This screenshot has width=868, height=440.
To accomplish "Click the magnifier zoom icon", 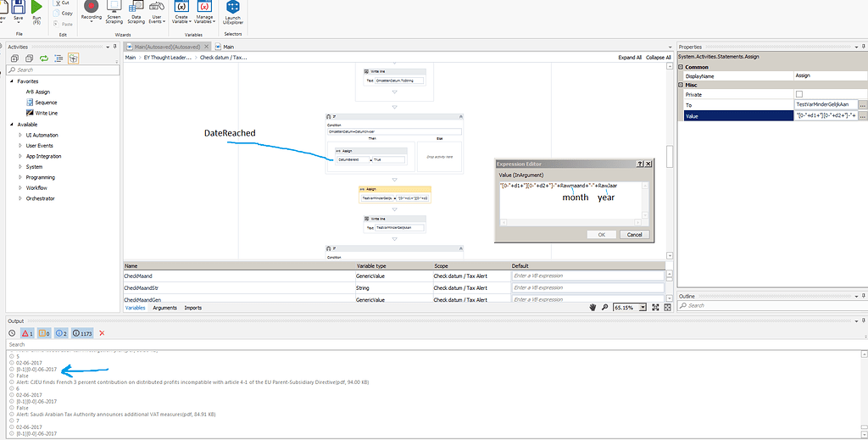I will (x=605, y=307).
